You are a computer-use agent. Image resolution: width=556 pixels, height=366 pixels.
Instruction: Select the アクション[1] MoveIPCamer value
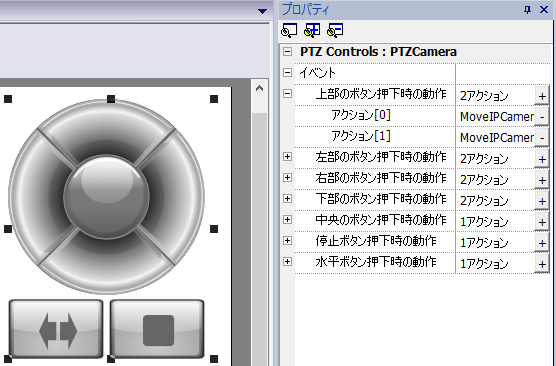(x=496, y=138)
